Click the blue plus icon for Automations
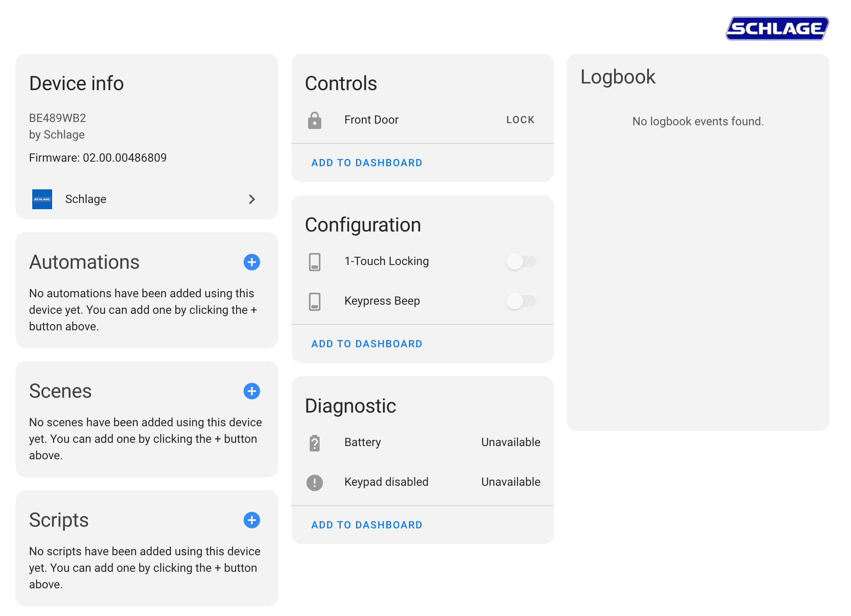Viewport: 851px width, 616px height. click(x=251, y=262)
